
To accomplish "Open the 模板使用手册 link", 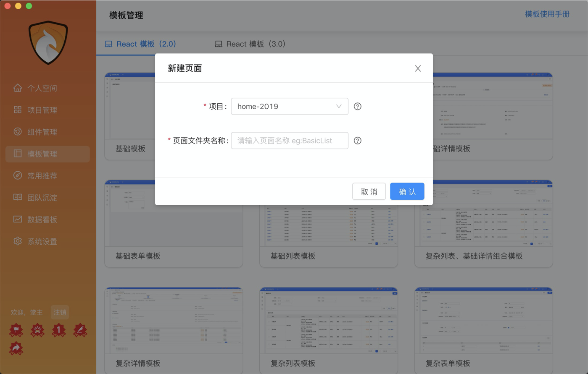I will point(547,14).
